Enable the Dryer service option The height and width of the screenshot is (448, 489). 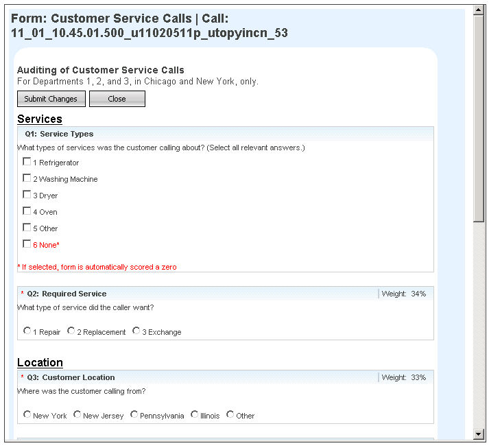(27, 195)
